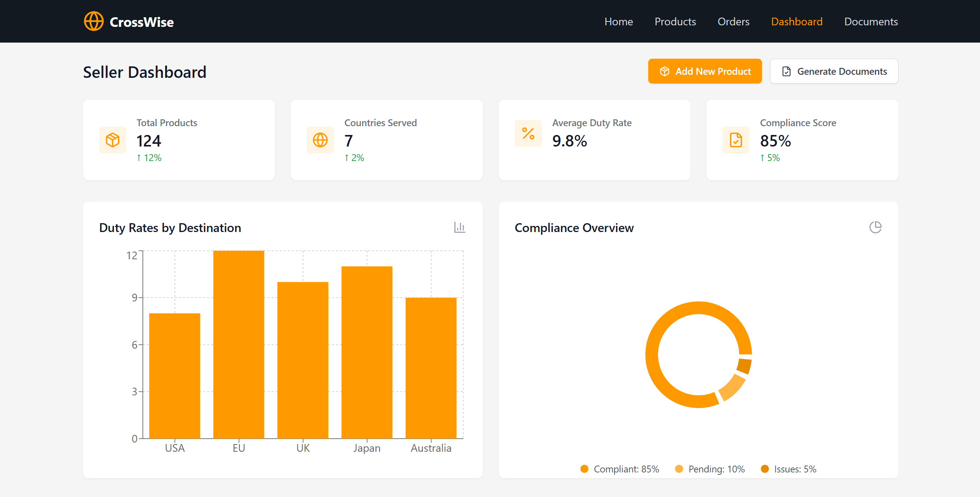
Task: Select the Japan bar in duty chart
Action: click(367, 352)
